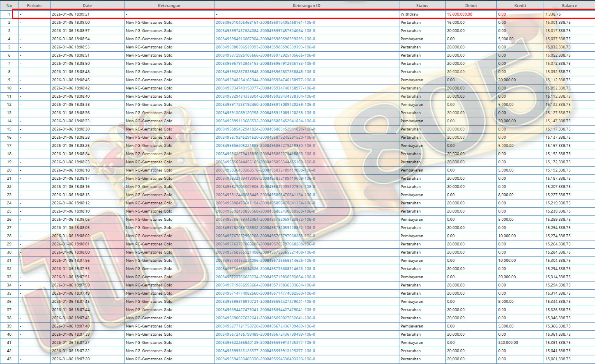Click the Keterangan ID link in row 43
The height and width of the screenshot is (364, 595).
(x=265, y=359)
